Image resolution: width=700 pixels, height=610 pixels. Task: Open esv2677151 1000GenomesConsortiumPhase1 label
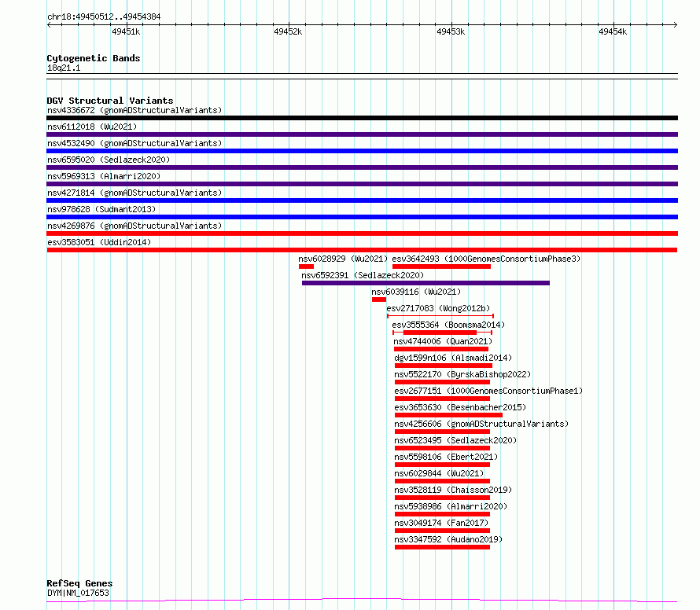pos(488,391)
